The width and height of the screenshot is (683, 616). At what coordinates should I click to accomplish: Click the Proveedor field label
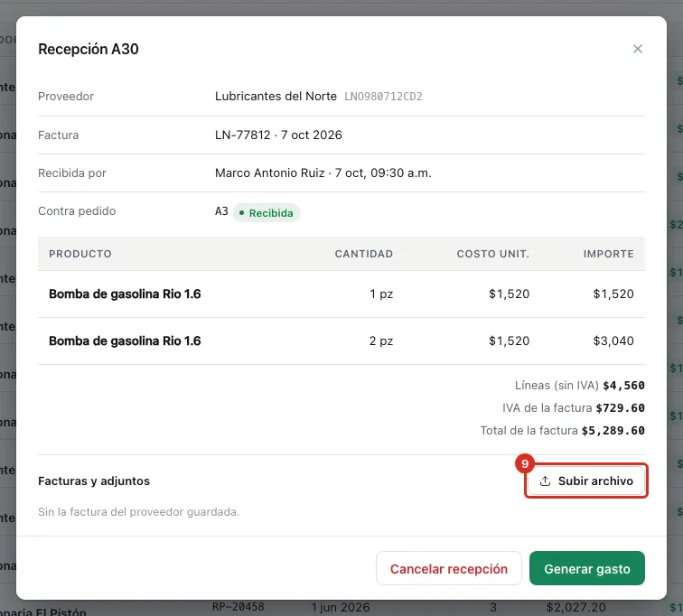tap(66, 97)
